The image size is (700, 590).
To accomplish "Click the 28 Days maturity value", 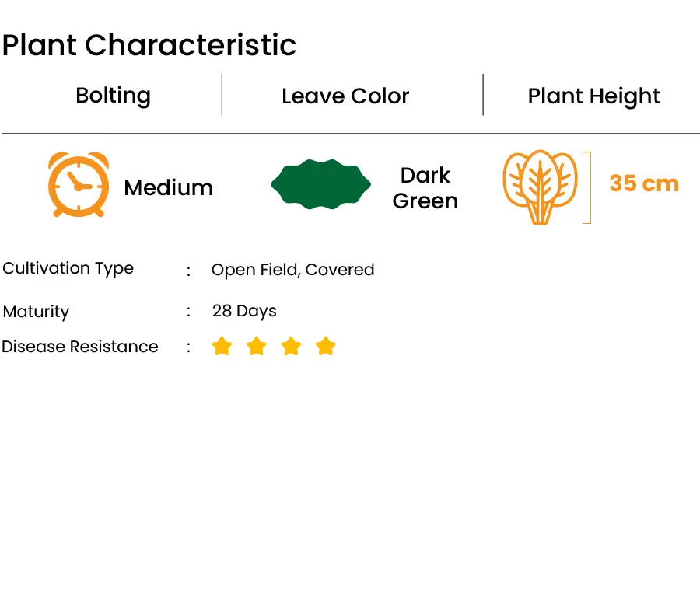I will 244,311.
